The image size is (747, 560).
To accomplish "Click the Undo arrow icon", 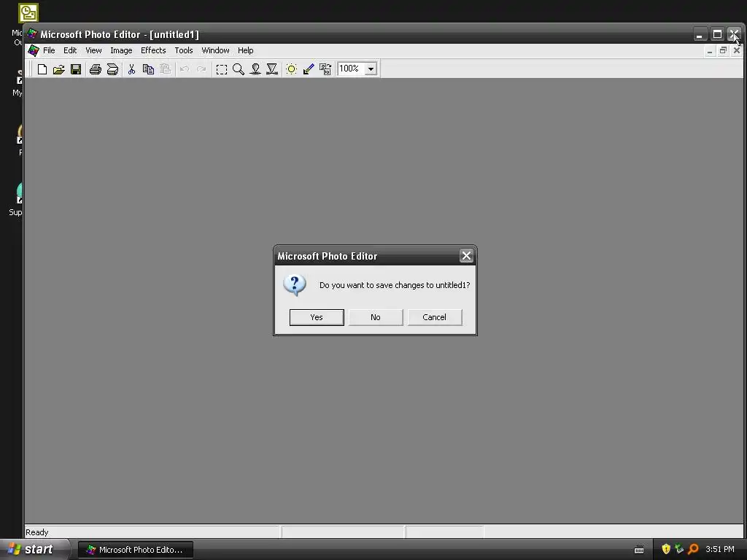I will coord(185,69).
